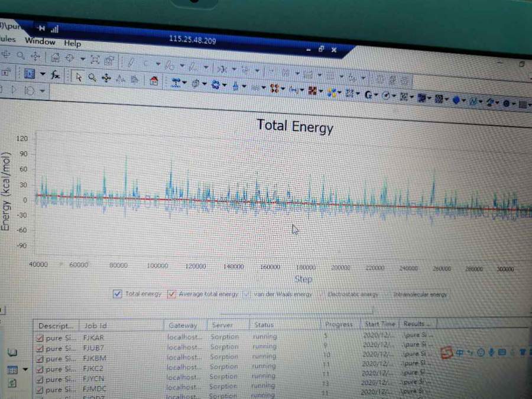Expand dropdown arrow next to G icon
This screenshot has height=399, width=532.
pyautogui.click(x=376, y=95)
